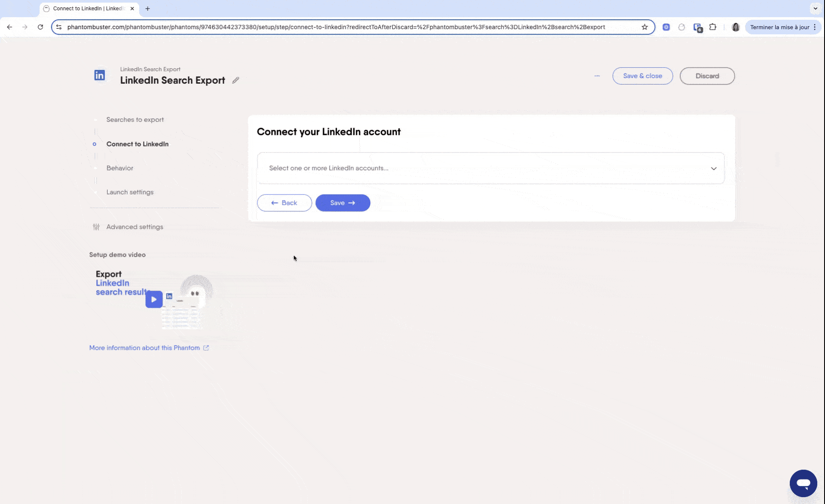Open More information about this Phantom link
This screenshot has width=825, height=504.
pos(144,348)
